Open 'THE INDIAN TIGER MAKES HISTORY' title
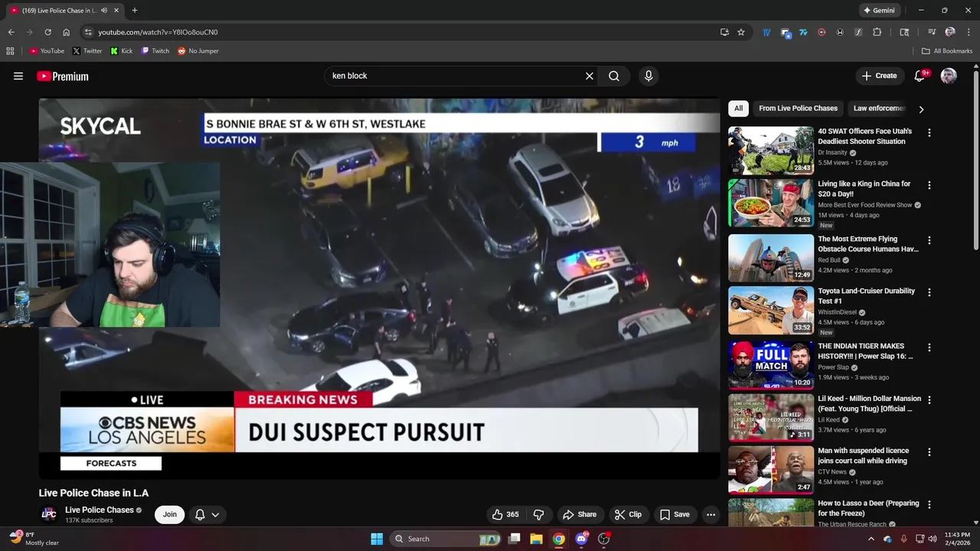 (865, 350)
